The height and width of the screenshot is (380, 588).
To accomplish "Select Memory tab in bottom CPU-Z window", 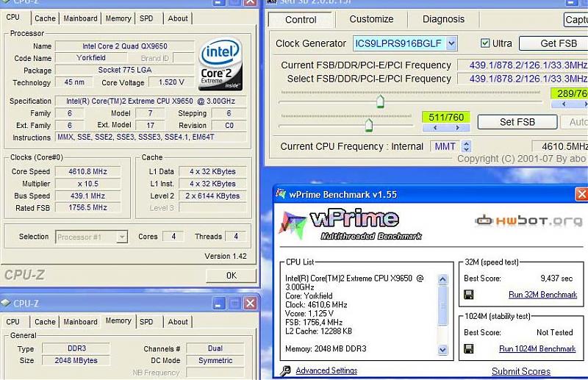I will tap(118, 320).
